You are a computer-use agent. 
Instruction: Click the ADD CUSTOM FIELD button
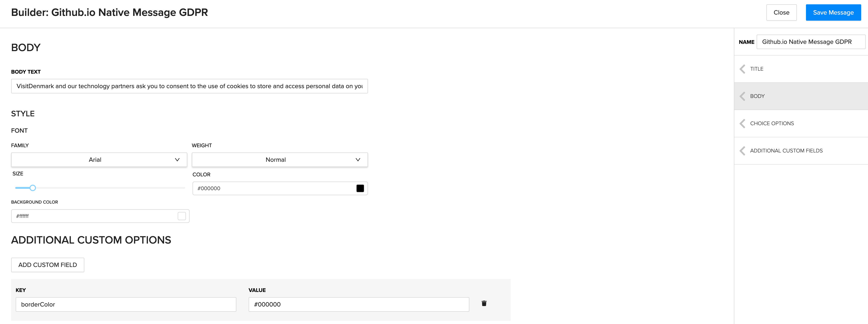48,265
